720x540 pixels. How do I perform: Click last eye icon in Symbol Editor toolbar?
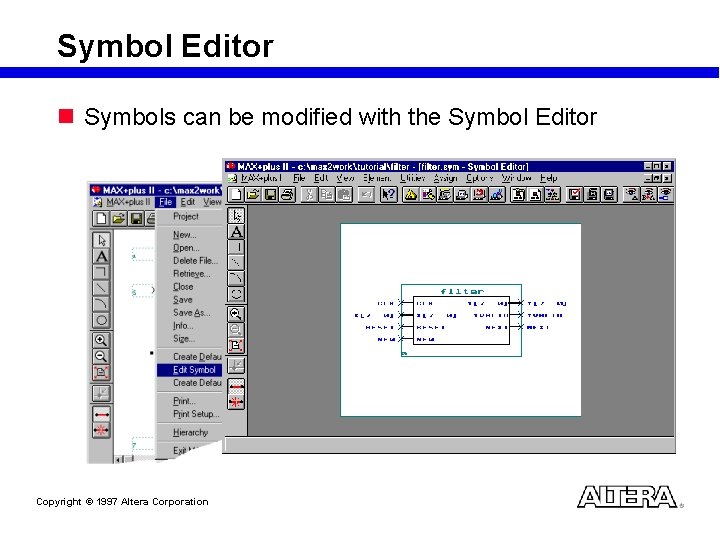click(x=665, y=195)
